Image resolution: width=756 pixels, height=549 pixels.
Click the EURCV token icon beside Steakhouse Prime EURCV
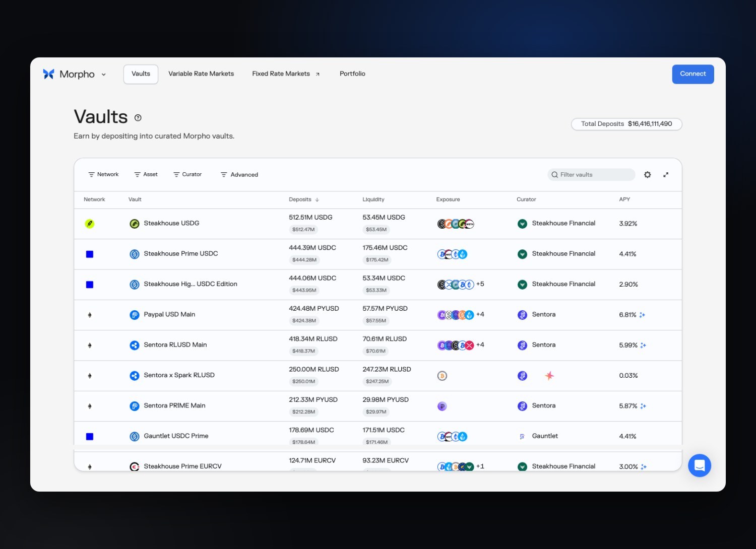point(135,467)
